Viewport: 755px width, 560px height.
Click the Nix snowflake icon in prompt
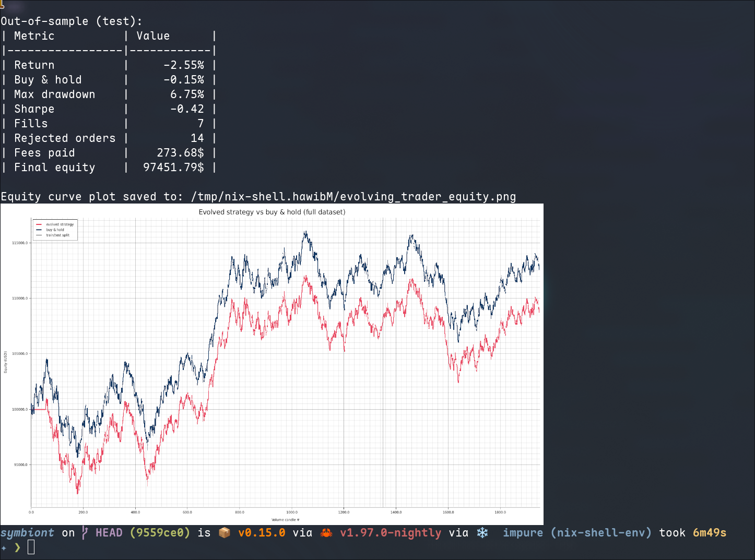coord(482,533)
